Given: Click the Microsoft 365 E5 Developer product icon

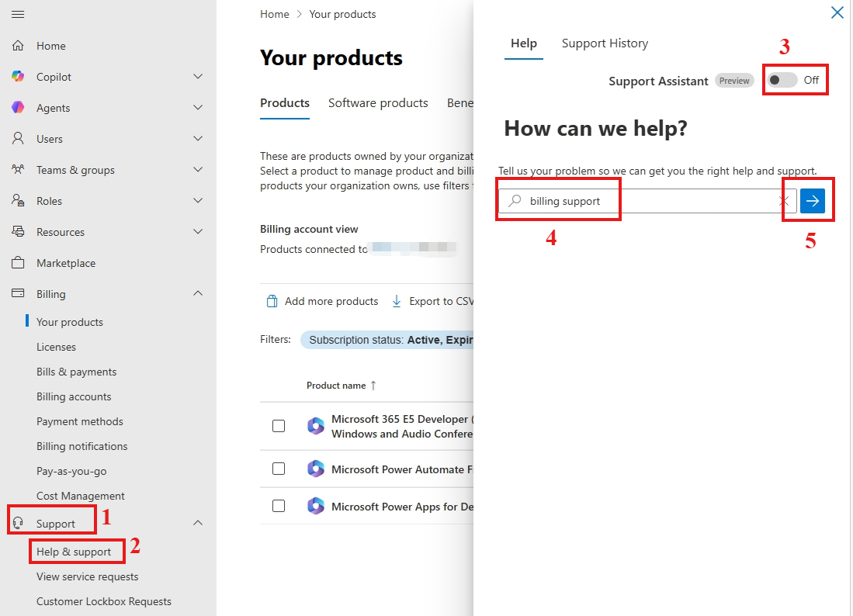Looking at the screenshot, I should click(x=316, y=426).
